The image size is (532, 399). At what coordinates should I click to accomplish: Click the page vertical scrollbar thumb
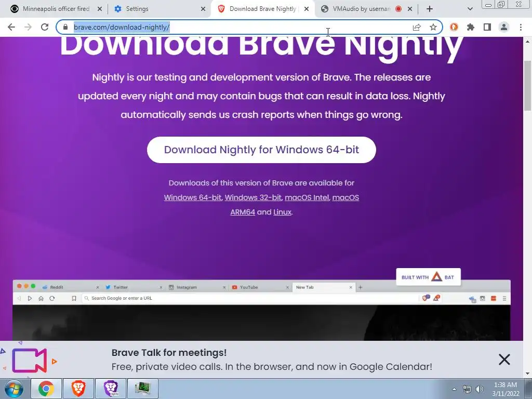tap(527, 86)
